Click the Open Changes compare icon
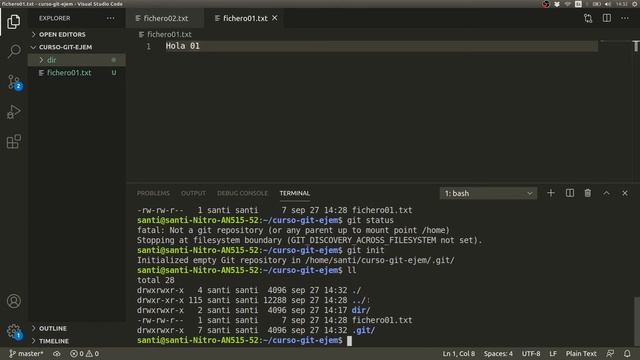The height and width of the screenshot is (360, 640). [x=588, y=18]
